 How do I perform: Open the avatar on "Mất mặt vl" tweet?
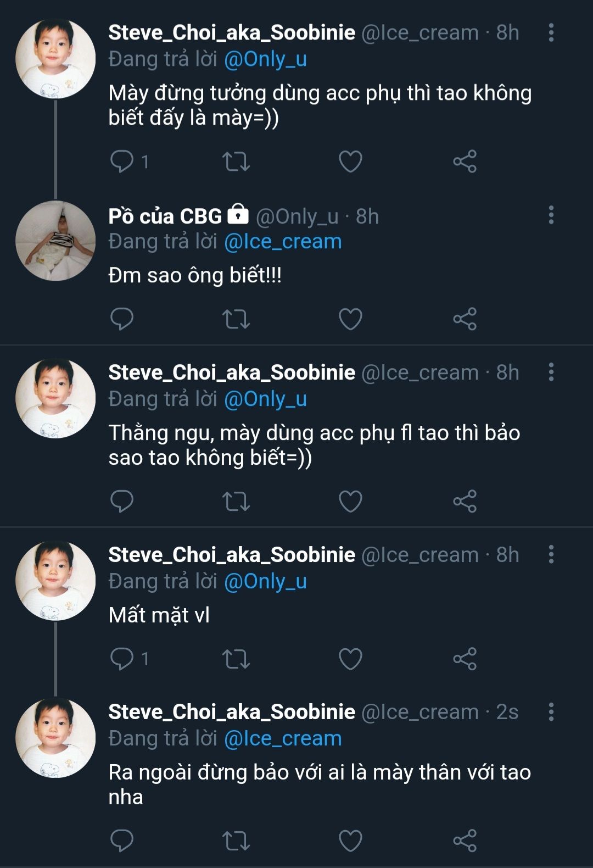55,581
